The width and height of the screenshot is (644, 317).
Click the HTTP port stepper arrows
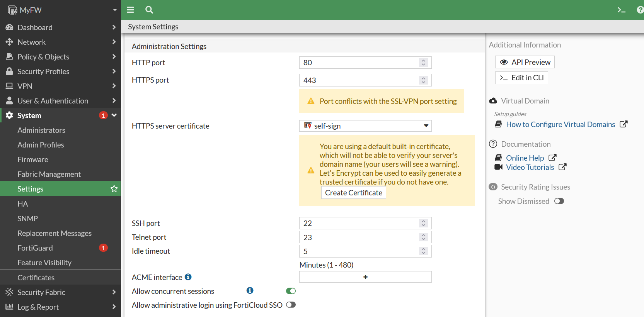pos(424,63)
